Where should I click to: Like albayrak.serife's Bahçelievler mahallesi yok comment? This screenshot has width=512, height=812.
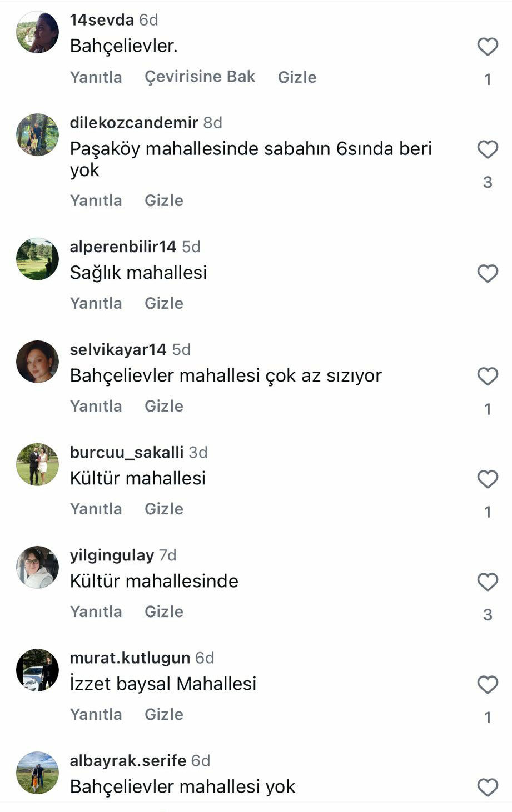pos(488,788)
